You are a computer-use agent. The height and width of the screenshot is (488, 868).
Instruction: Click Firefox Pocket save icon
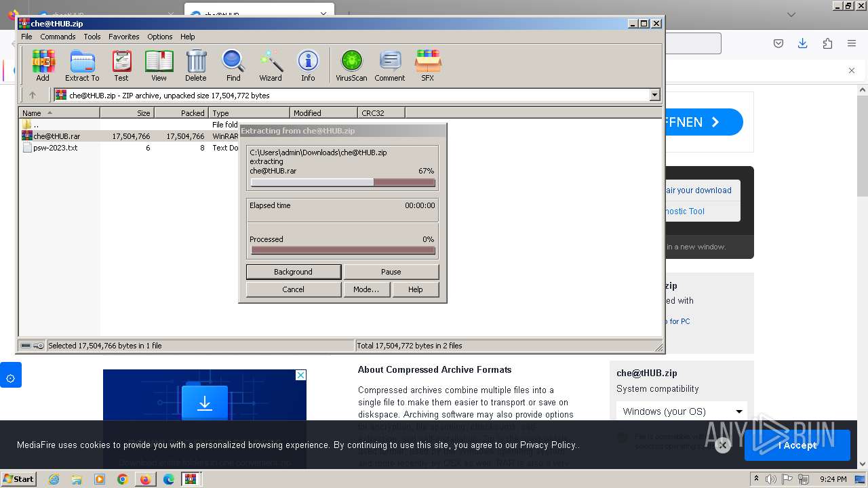pos(778,43)
